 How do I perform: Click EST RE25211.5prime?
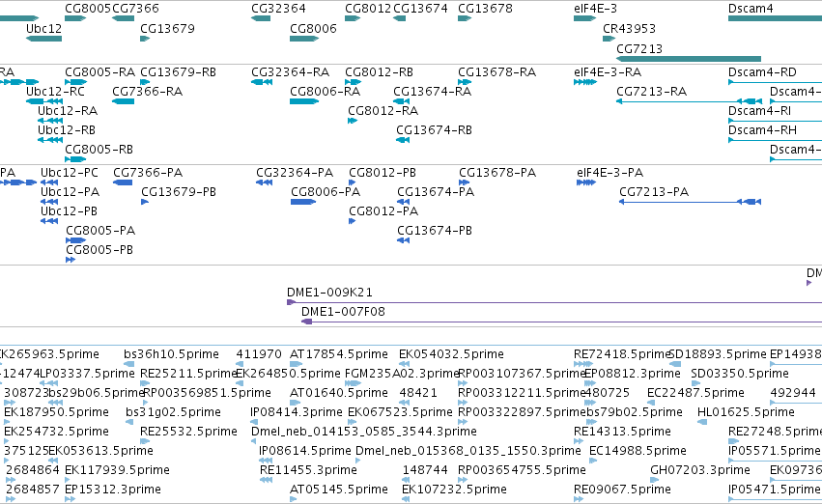pyautogui.click(x=188, y=374)
